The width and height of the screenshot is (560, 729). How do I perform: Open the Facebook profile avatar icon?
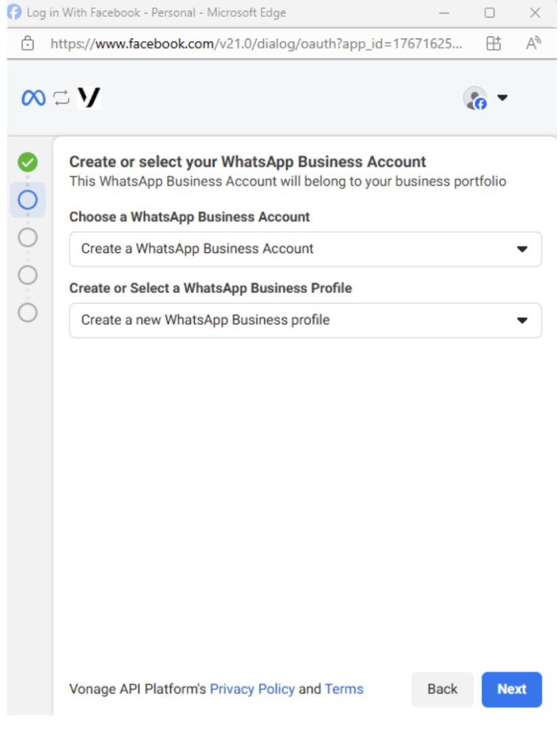pyautogui.click(x=475, y=98)
